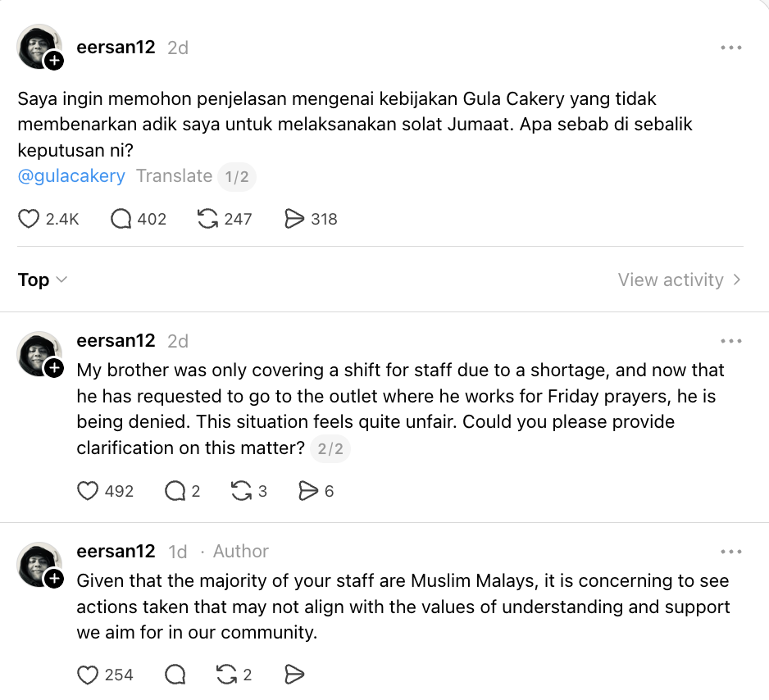Repost the main post with 247 reposts
The width and height of the screenshot is (769, 700).
pos(208,219)
